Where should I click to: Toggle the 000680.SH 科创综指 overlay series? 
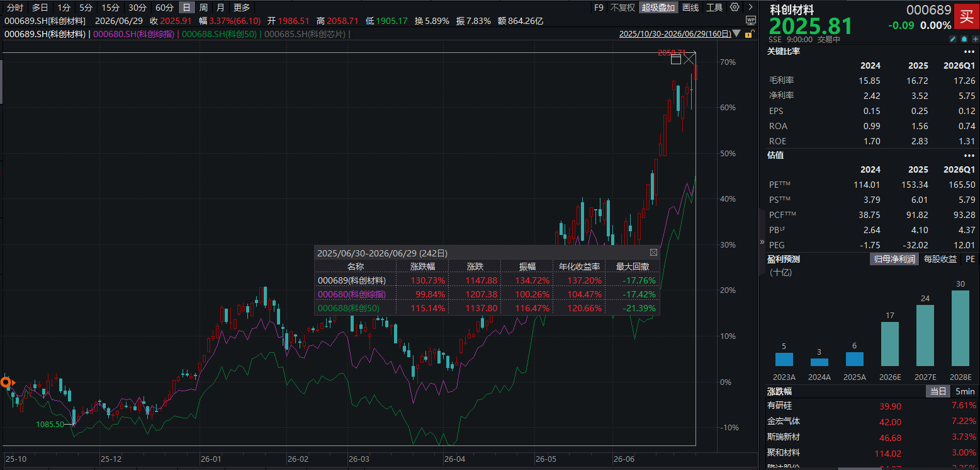[x=134, y=34]
